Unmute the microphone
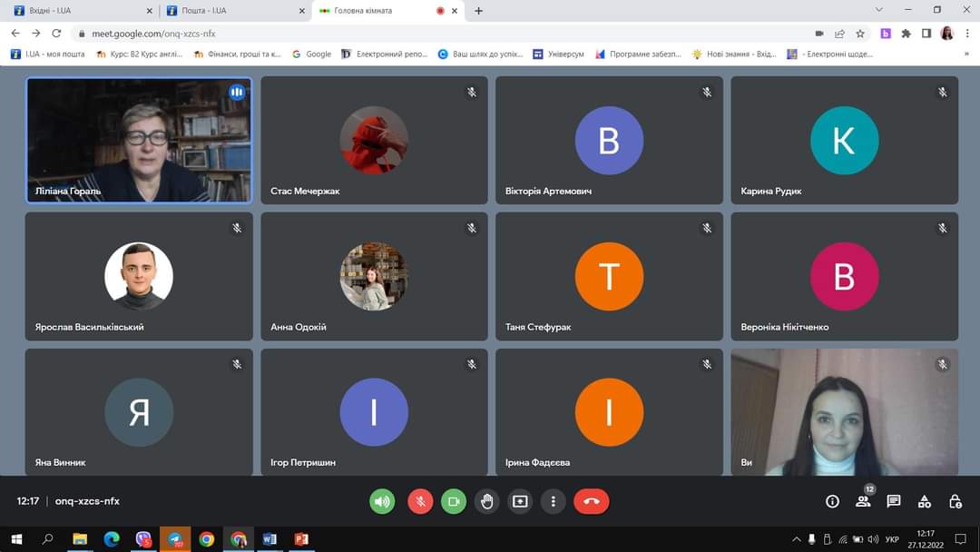Image resolution: width=980 pixels, height=552 pixels. pyautogui.click(x=420, y=501)
